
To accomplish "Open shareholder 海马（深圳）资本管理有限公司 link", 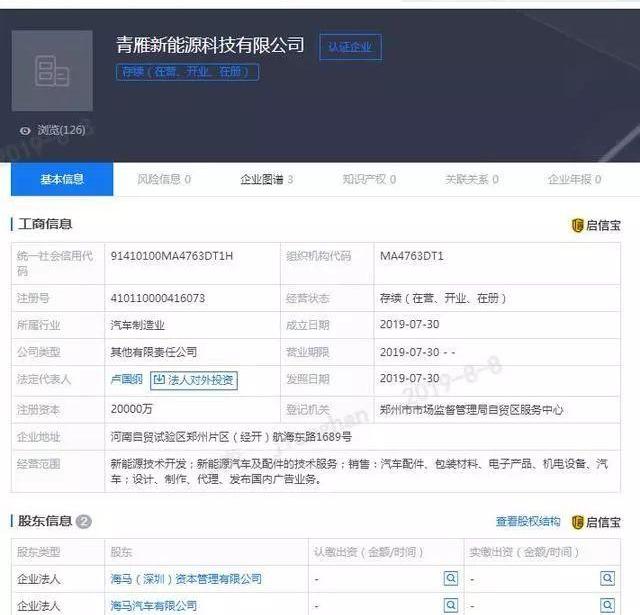I will pyautogui.click(x=186, y=579).
